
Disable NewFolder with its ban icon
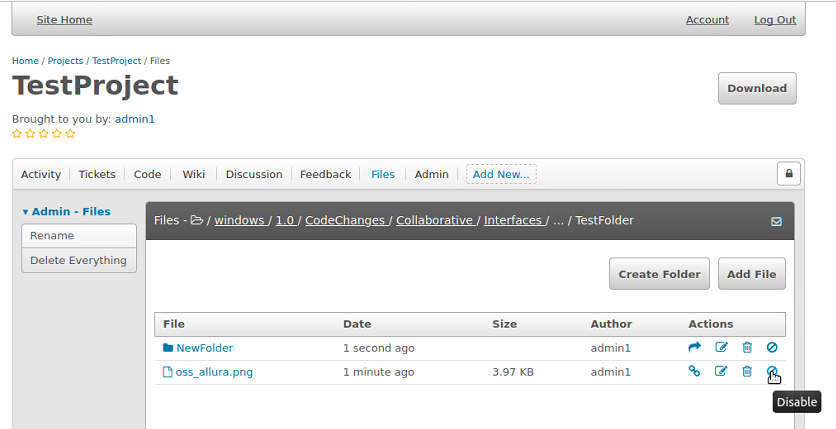coord(772,348)
